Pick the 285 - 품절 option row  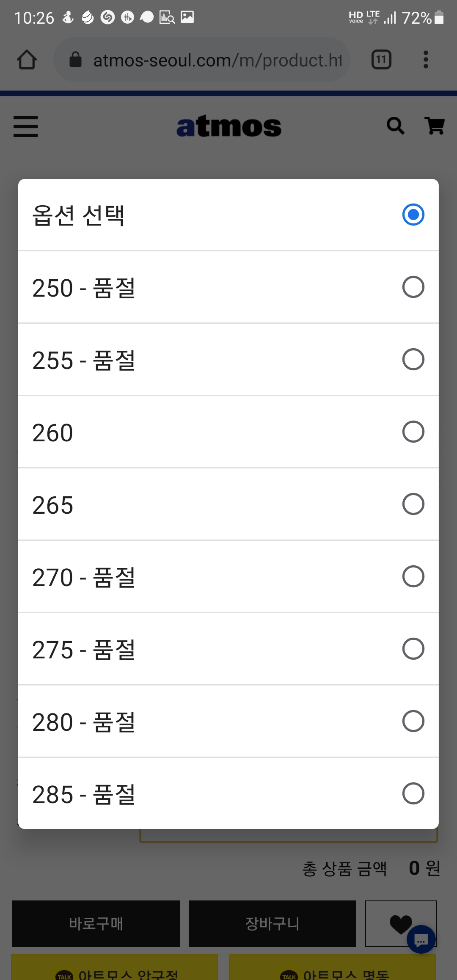click(x=228, y=793)
